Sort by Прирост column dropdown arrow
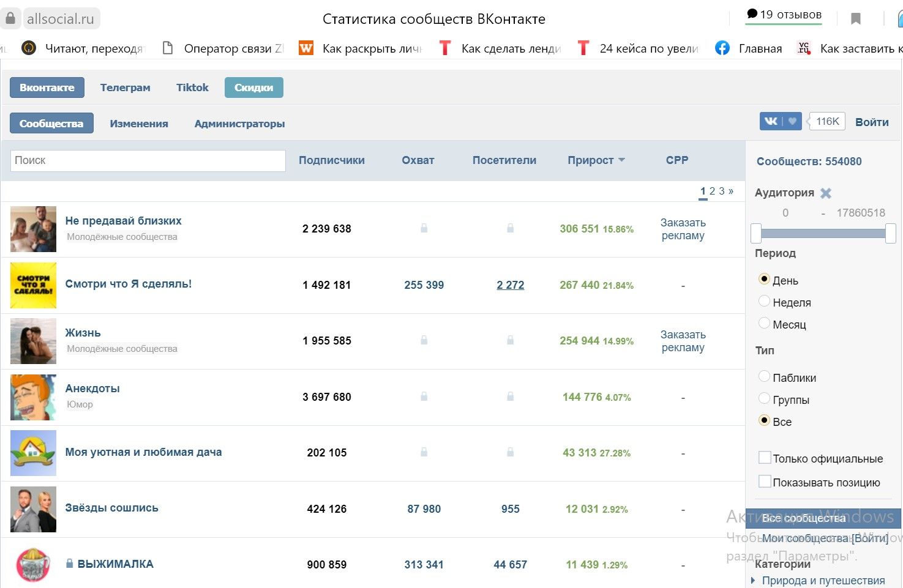The height and width of the screenshot is (588, 903). pyautogui.click(x=622, y=160)
